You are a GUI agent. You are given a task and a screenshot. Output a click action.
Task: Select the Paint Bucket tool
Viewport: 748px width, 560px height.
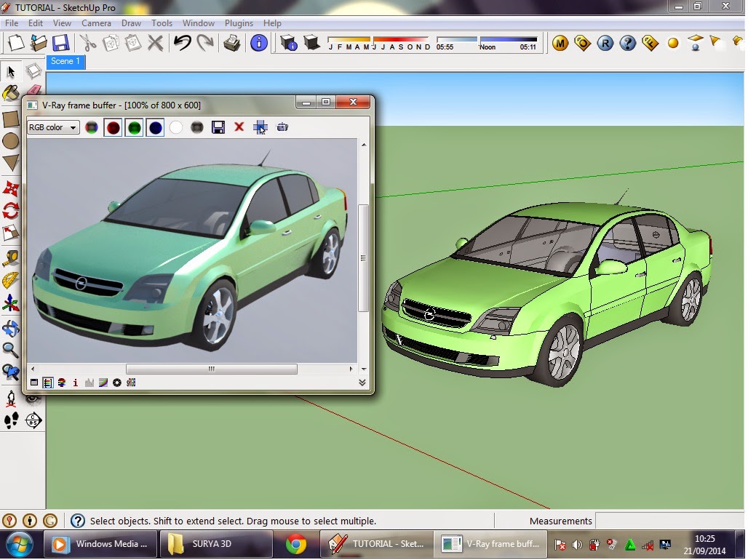(9, 93)
